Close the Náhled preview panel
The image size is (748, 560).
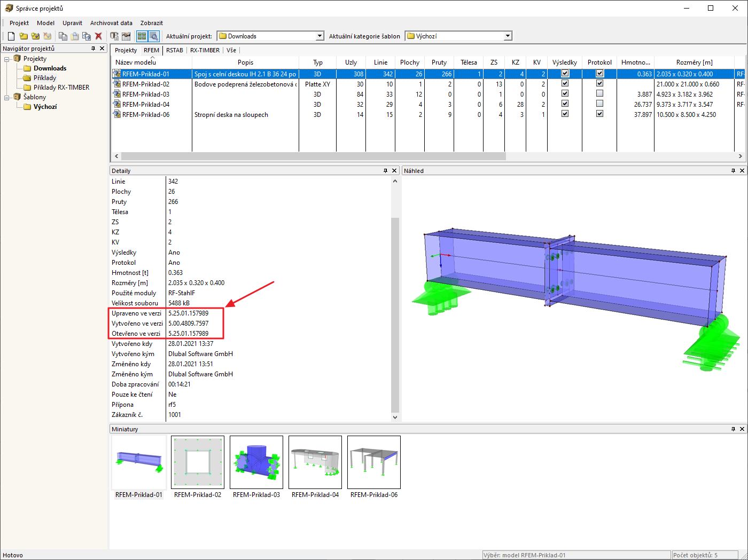[x=742, y=171]
